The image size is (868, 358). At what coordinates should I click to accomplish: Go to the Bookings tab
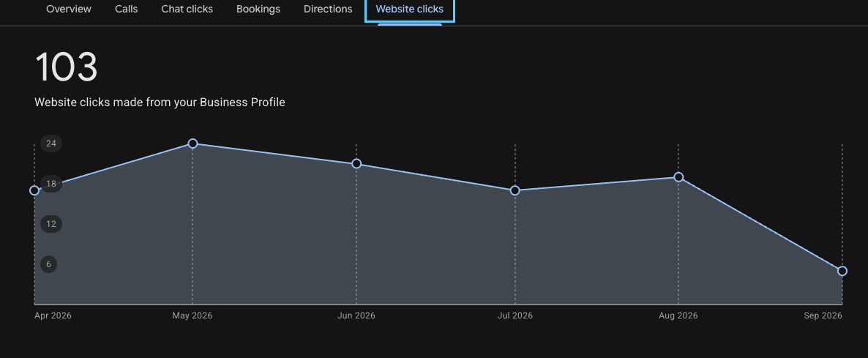click(x=258, y=10)
